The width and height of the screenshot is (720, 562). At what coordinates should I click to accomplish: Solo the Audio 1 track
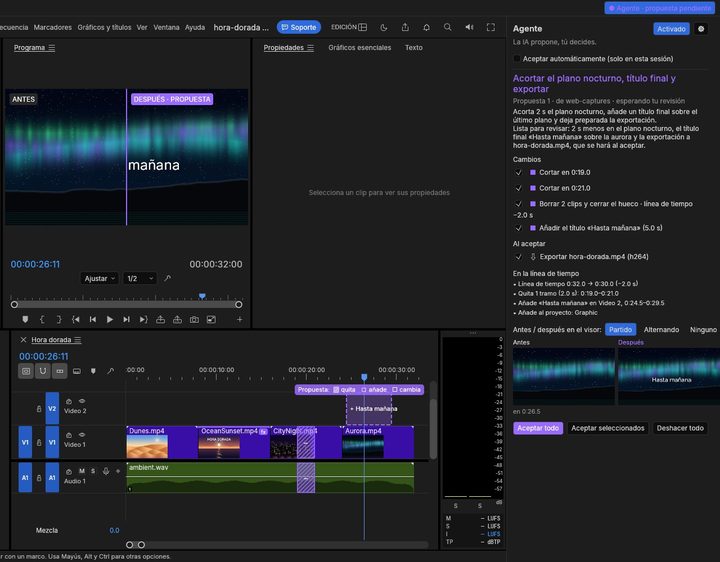click(x=93, y=471)
